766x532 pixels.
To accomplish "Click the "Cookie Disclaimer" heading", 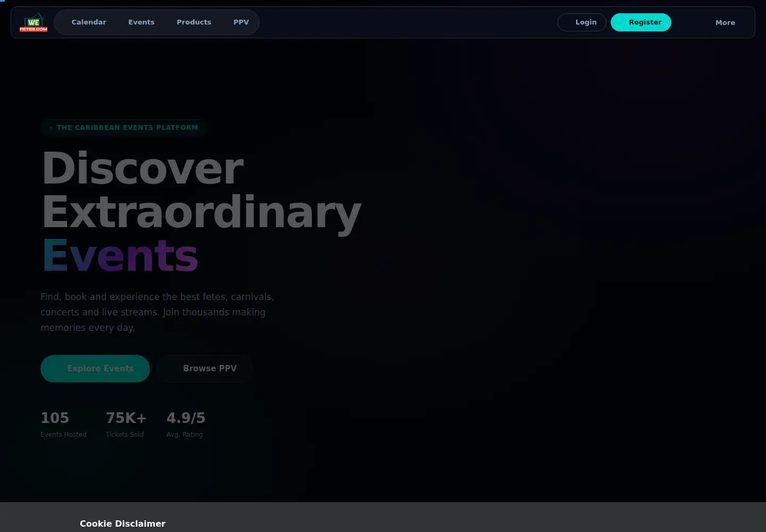I will [x=122, y=524].
